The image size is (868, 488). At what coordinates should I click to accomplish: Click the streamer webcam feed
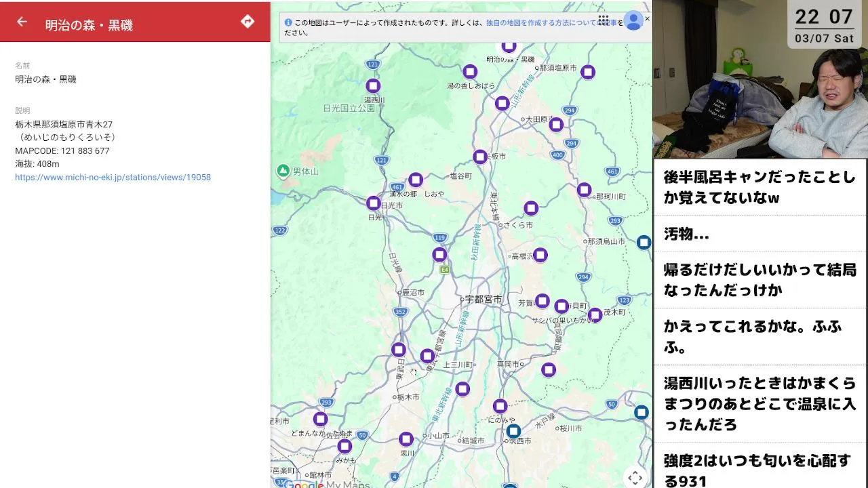pos(760,79)
